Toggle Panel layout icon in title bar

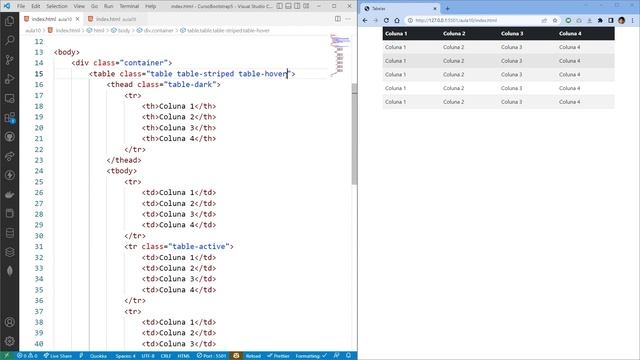[289, 6]
